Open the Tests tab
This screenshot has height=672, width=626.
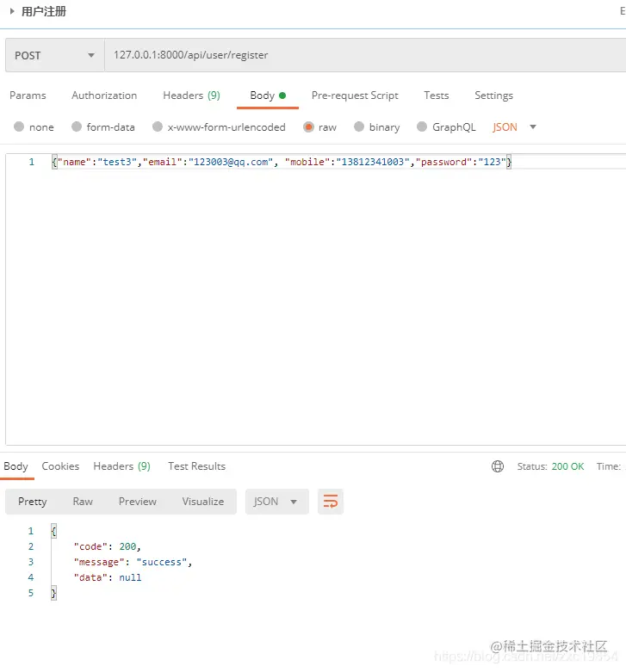click(437, 96)
